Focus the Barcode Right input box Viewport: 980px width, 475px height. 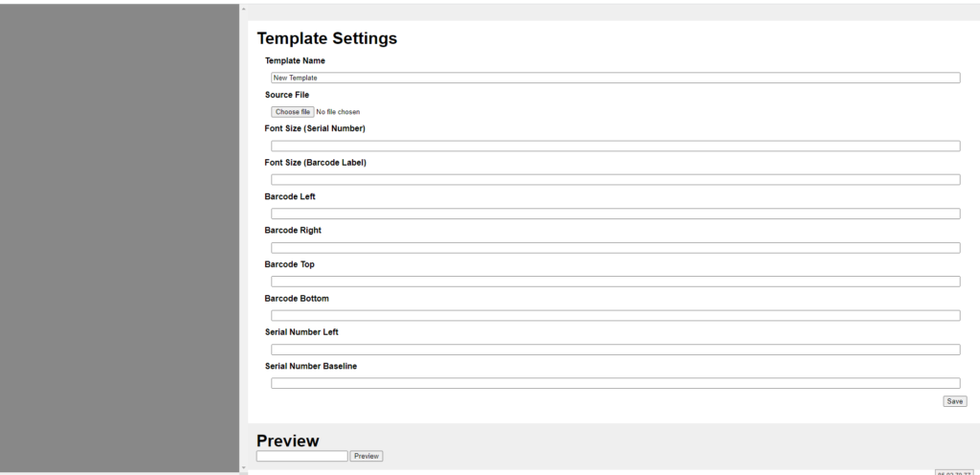[x=614, y=247]
